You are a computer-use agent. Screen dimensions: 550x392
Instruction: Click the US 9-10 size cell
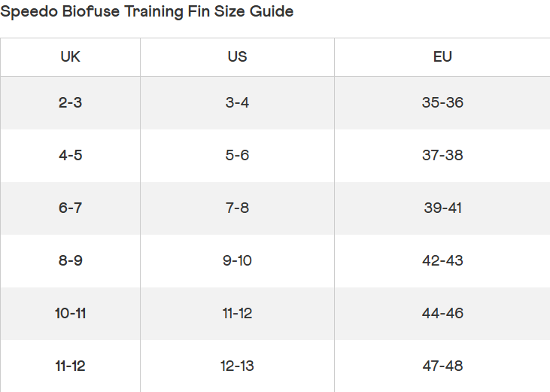coord(237,260)
